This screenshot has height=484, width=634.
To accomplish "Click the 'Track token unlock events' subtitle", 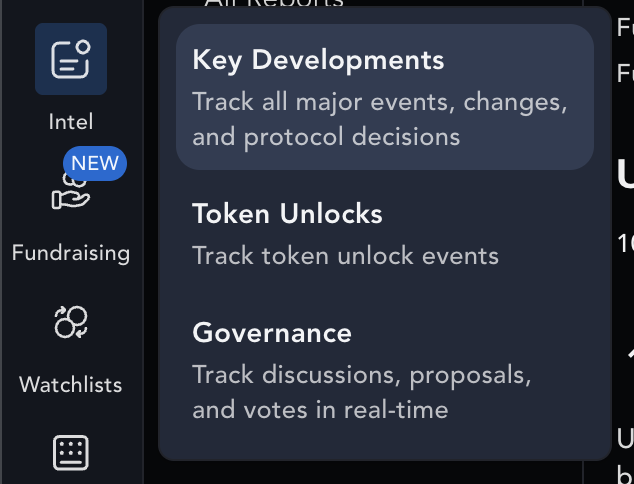I will [x=345, y=256].
